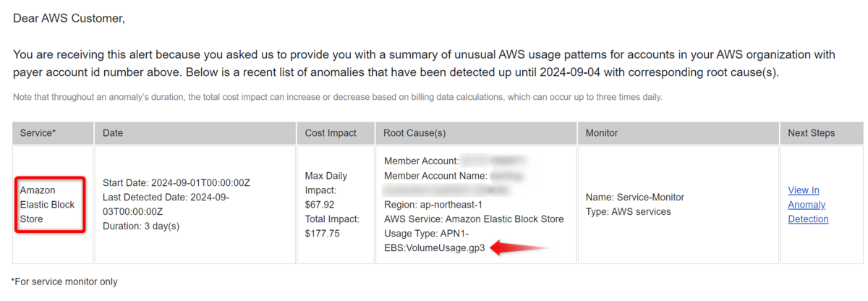Screen dimensions: 868x301
Task: Click the Duration: 3 day(s) text
Action: (x=141, y=226)
